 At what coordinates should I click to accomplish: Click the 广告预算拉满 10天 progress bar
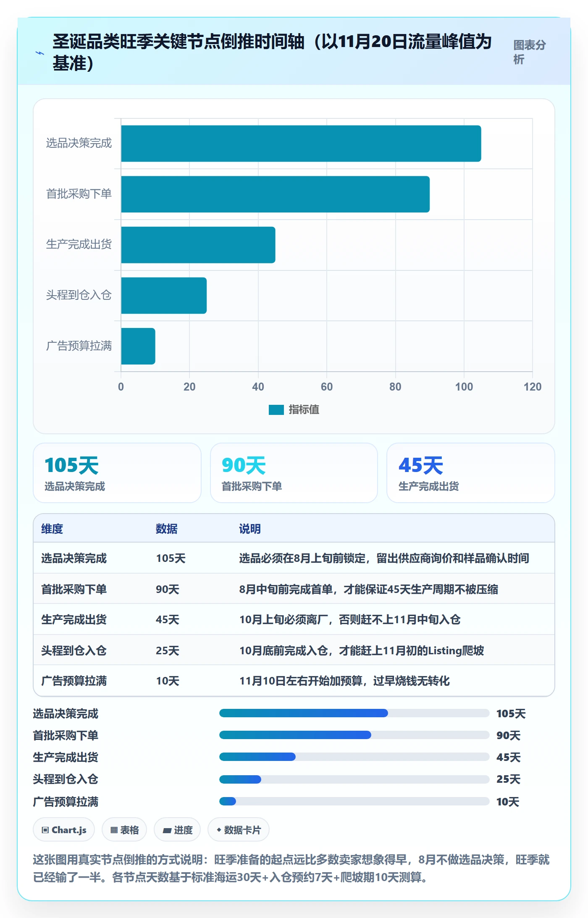pos(354,801)
